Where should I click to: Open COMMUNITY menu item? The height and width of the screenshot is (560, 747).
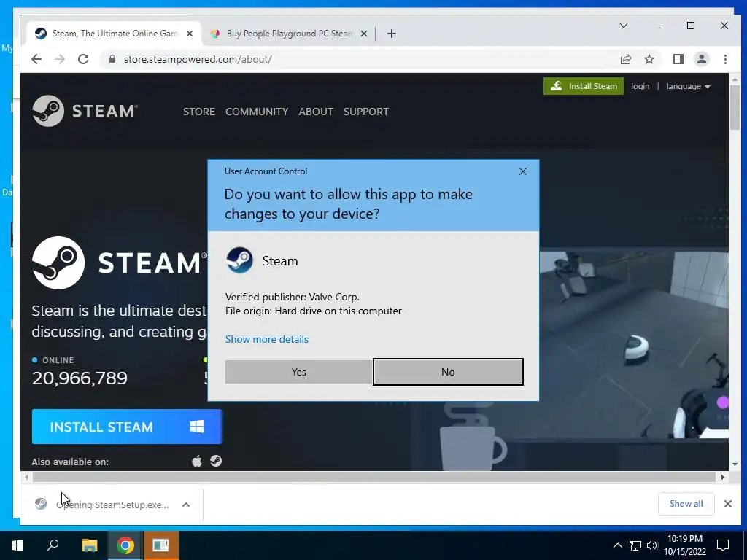pos(257,112)
